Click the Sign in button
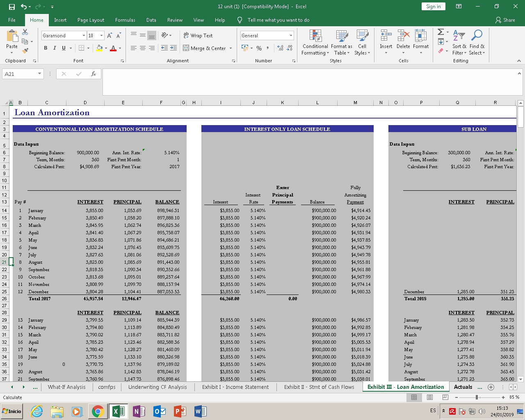The image size is (525, 420). click(x=433, y=7)
